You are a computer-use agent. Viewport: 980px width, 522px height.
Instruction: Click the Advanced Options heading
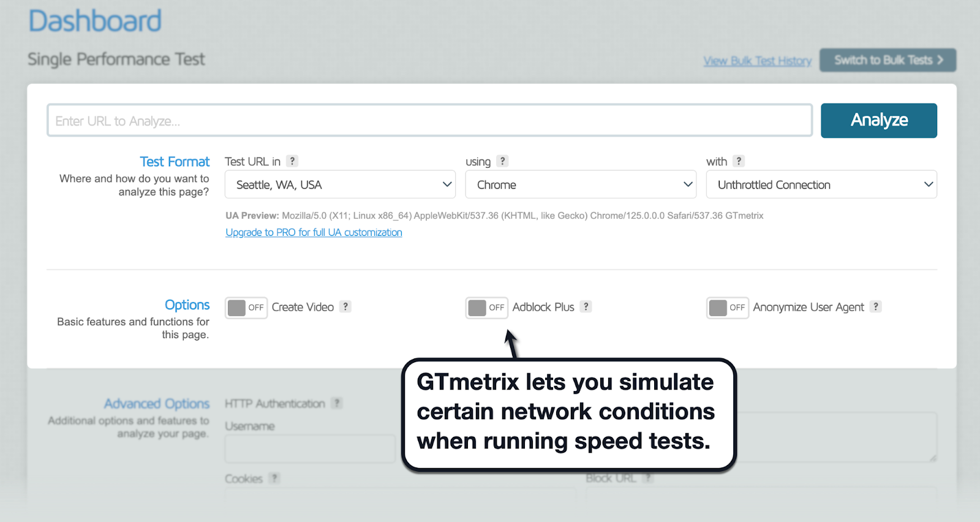coord(157,404)
